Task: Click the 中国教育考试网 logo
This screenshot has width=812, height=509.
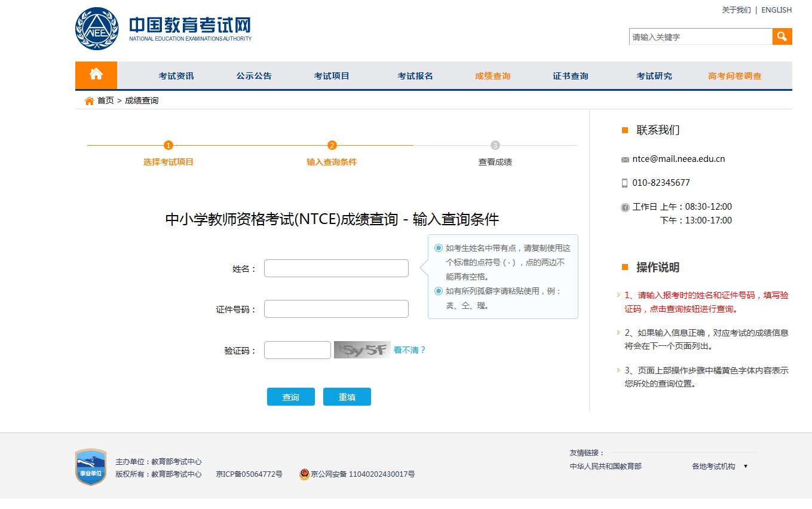Action: point(161,27)
